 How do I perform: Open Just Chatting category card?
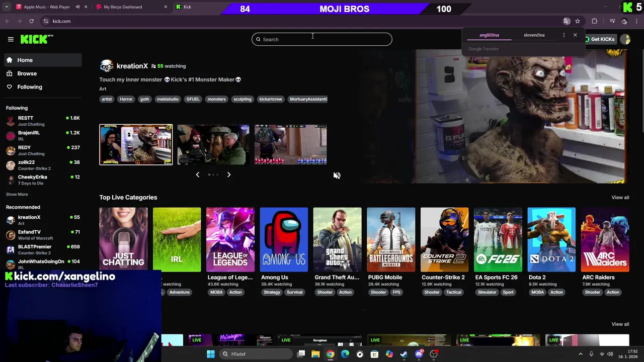point(123,239)
